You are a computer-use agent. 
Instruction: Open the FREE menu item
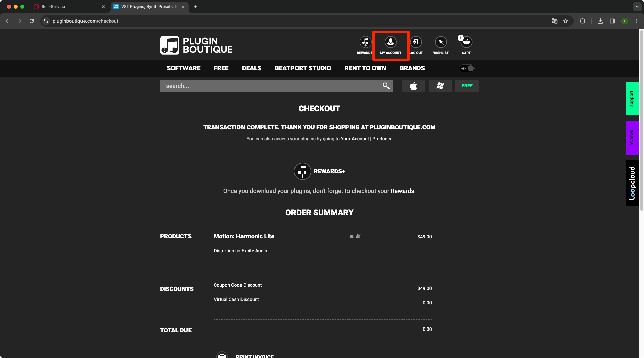tap(221, 68)
